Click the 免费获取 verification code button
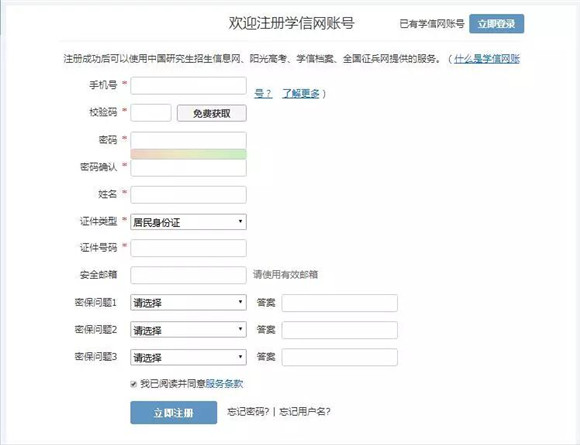Screen dimensions: 580x445 tap(212, 113)
